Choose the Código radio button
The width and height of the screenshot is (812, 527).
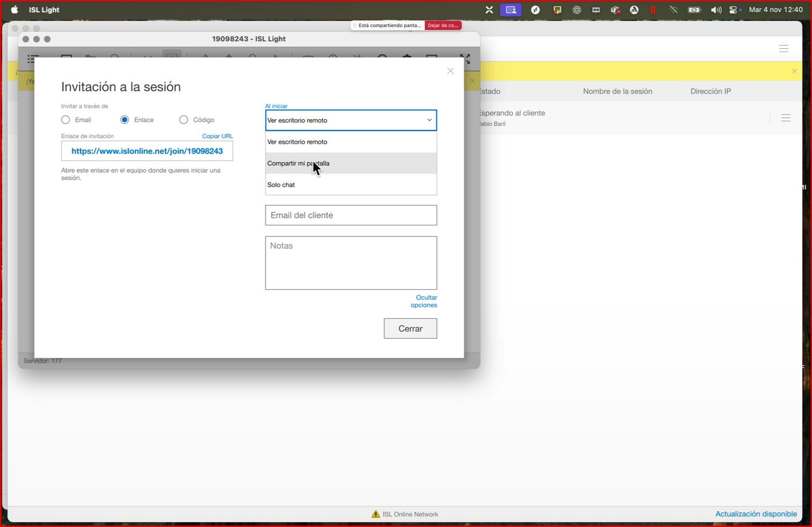tap(184, 120)
